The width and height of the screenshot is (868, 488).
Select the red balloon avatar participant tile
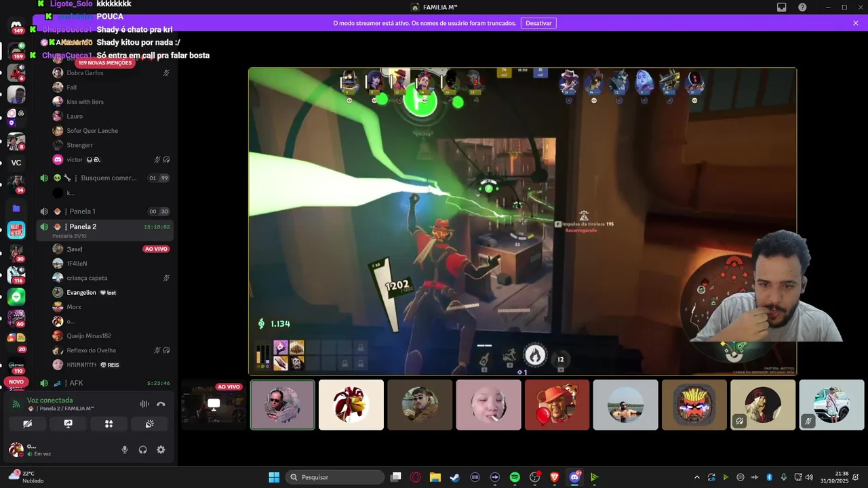(557, 405)
